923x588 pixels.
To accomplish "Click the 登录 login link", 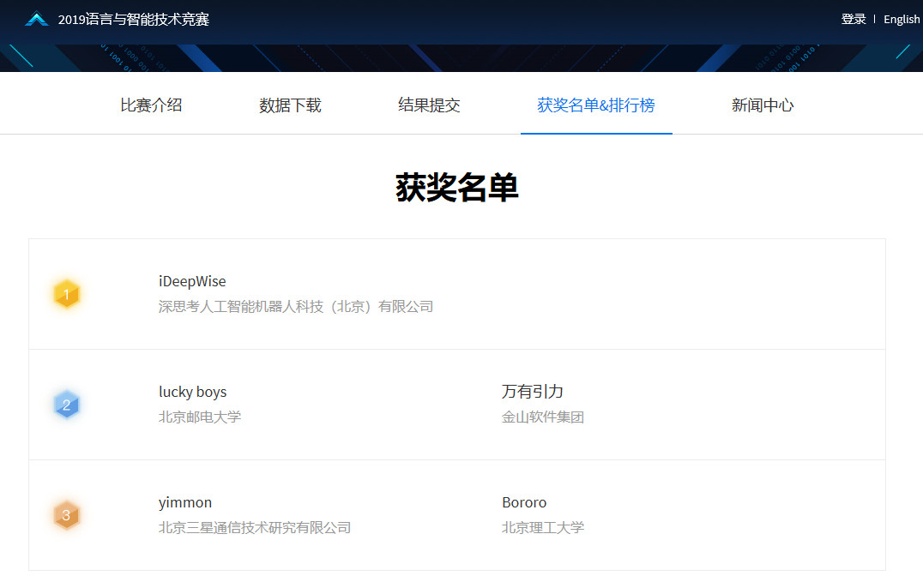I will tap(854, 20).
